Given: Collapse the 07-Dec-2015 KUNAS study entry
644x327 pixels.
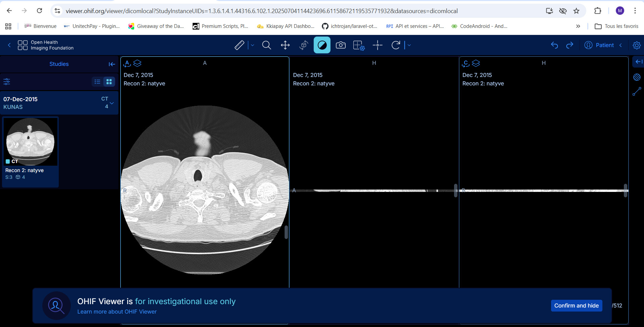Looking at the screenshot, I should pyautogui.click(x=112, y=103).
